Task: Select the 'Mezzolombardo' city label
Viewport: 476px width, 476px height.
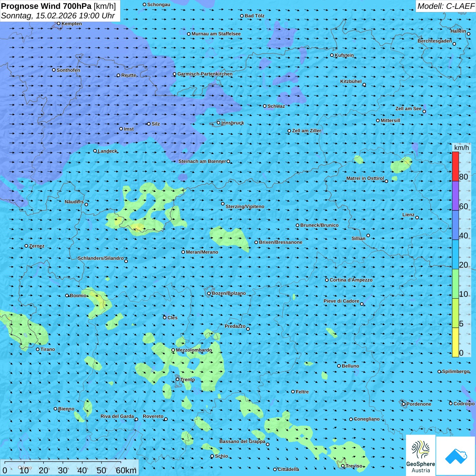Action: tap(194, 350)
